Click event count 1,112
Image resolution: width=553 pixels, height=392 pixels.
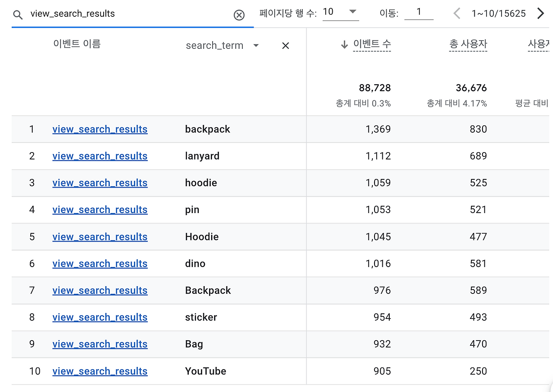pyautogui.click(x=378, y=156)
